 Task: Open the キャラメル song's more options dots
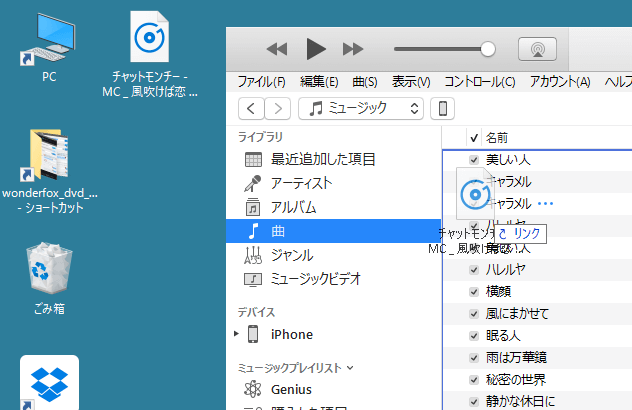point(545,204)
